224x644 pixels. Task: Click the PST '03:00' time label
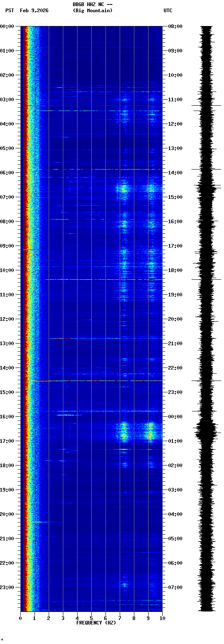[x=7, y=100]
